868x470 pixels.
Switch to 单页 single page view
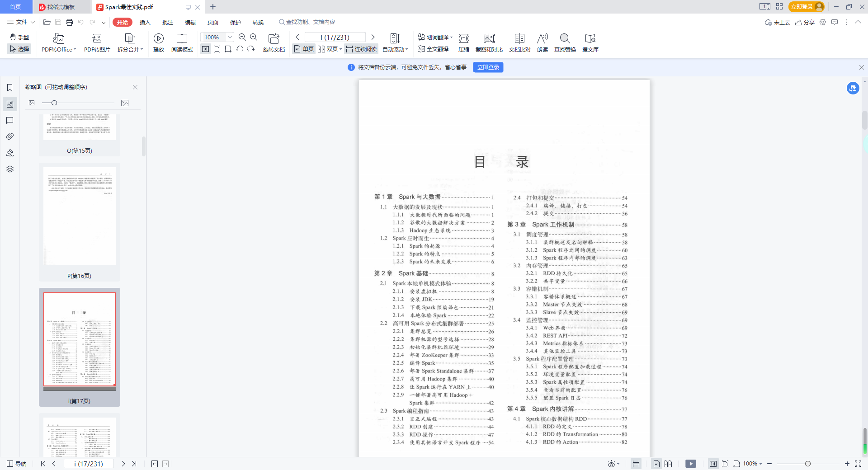click(304, 49)
